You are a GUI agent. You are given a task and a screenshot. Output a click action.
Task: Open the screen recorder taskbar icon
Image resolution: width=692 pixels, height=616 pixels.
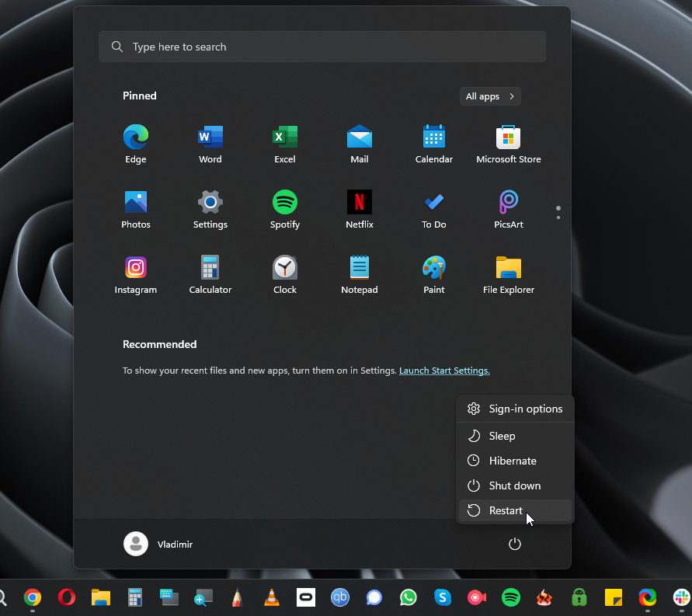pos(476,598)
